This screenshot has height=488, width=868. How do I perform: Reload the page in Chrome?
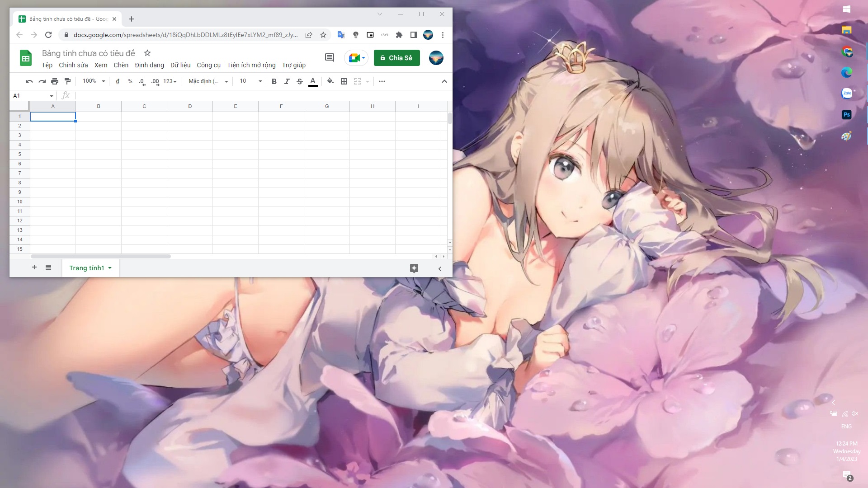(x=48, y=35)
